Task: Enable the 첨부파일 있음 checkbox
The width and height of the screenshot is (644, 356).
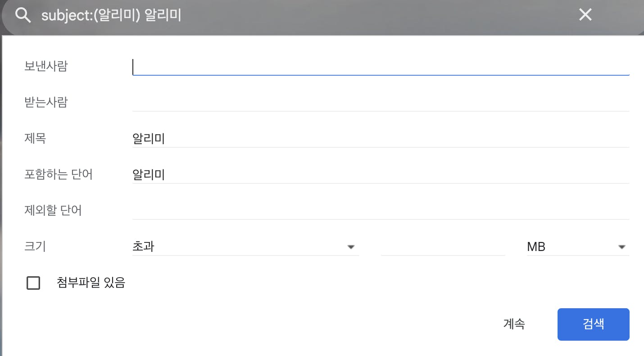Action: click(x=33, y=283)
